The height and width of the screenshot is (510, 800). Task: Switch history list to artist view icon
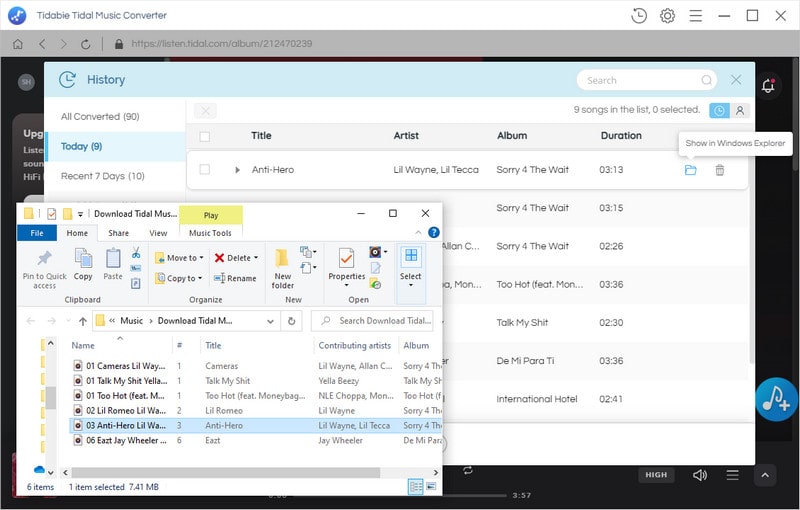[x=740, y=110]
